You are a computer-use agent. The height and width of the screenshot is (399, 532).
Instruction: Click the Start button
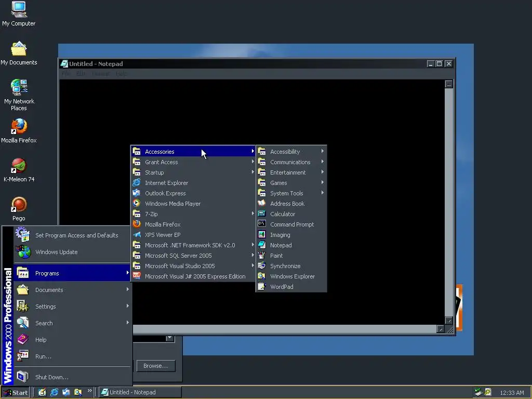(x=15, y=393)
